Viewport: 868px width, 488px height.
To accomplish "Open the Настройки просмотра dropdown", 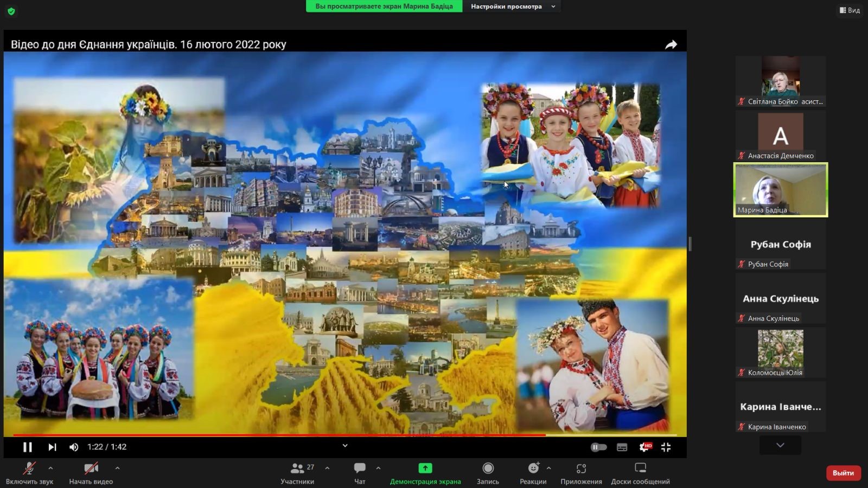I will [507, 7].
